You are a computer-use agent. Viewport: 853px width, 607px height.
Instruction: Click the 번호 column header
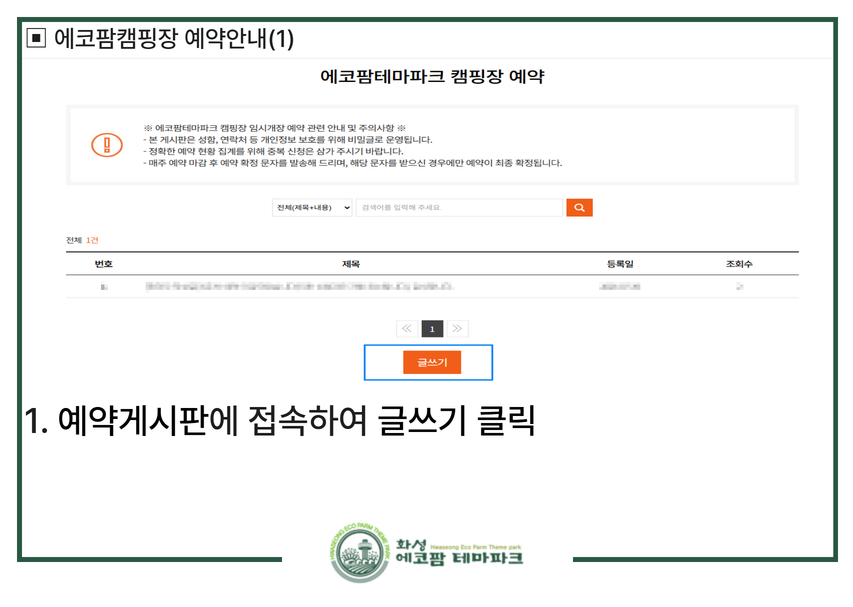click(x=103, y=264)
